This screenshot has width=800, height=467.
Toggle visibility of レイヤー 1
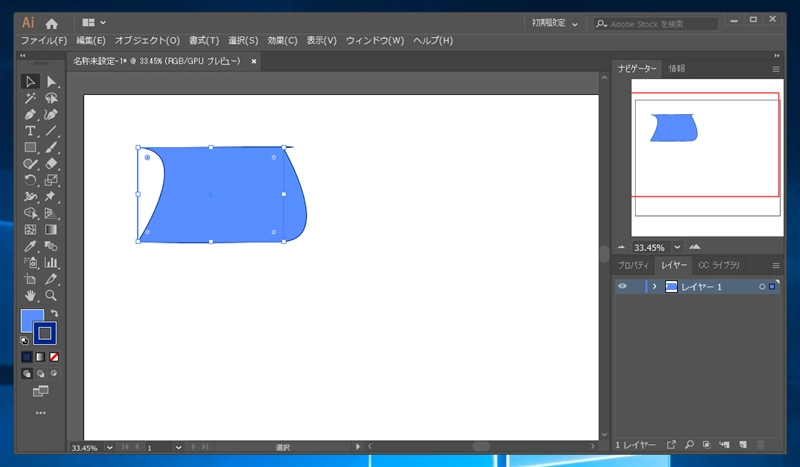tap(622, 286)
